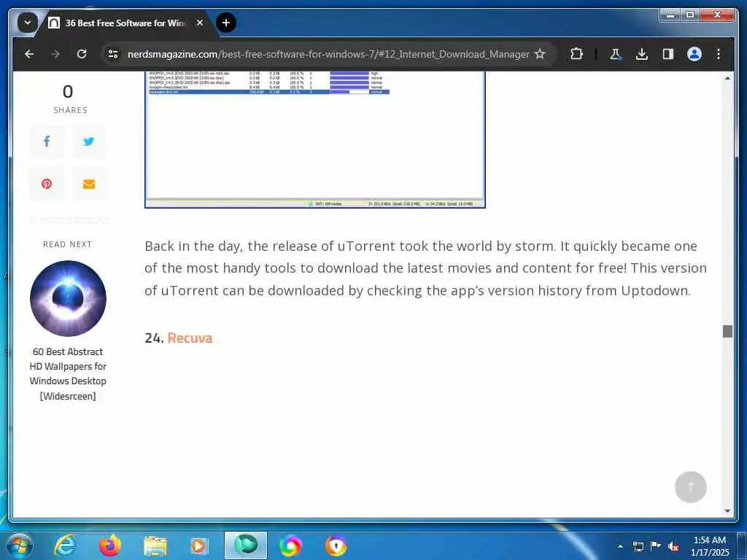Viewport: 747px width, 560px height.
Task: Show hidden system tray icons
Action: pyautogui.click(x=620, y=546)
